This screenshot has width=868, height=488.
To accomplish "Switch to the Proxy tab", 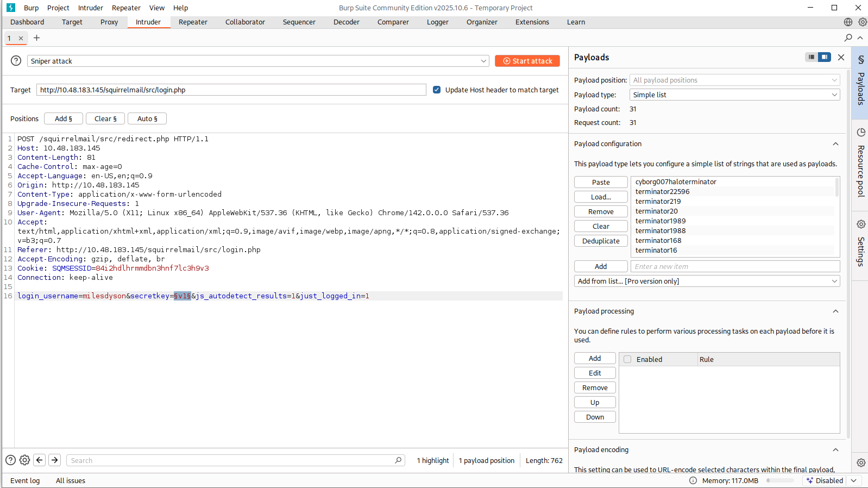I will 109,22.
